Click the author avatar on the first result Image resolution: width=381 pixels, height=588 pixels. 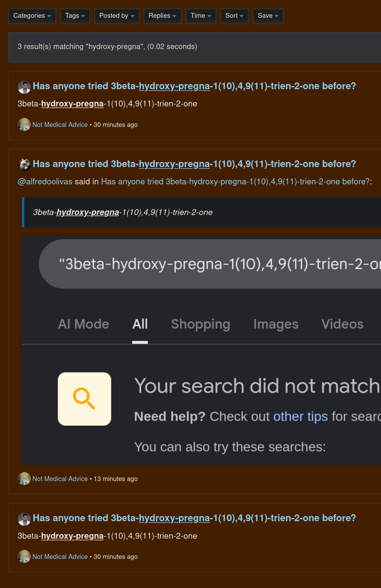pyautogui.click(x=24, y=86)
